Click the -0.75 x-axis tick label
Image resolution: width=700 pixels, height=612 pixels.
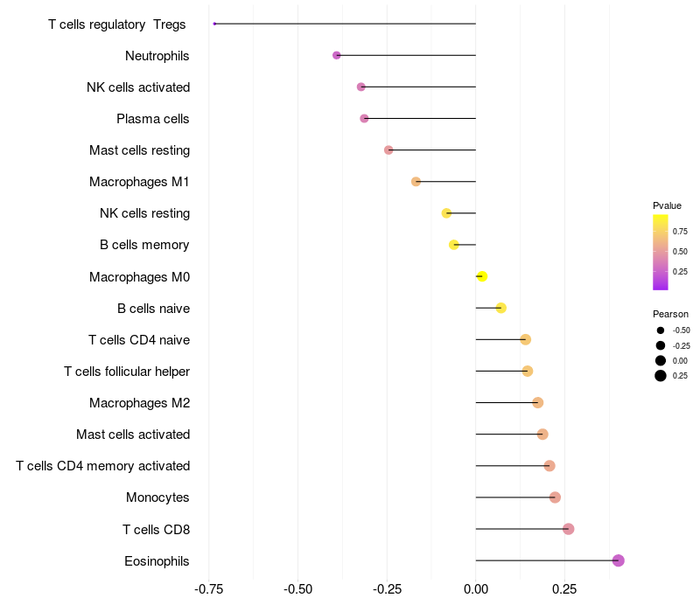pyautogui.click(x=208, y=589)
